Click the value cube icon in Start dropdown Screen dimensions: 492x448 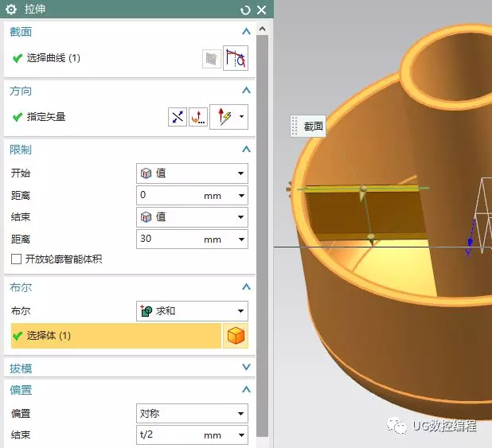(x=146, y=173)
